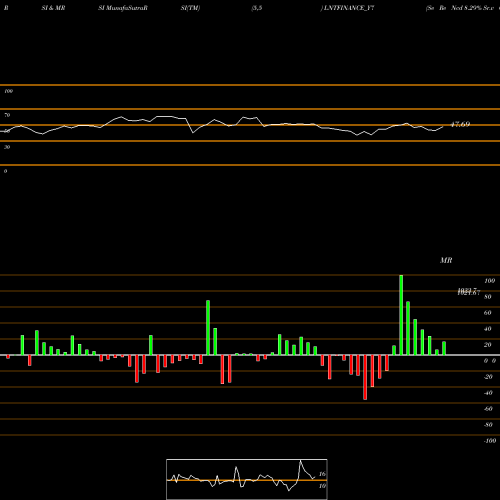Image resolution: width=500 pixels, height=500 pixels.
Task: Click the mini chart thumbnail at bottom
Action: click(x=247, y=479)
